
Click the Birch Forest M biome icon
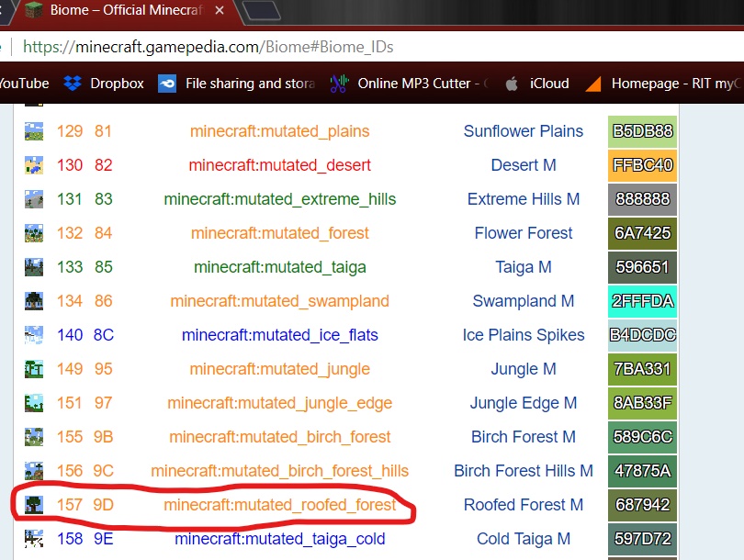point(34,437)
